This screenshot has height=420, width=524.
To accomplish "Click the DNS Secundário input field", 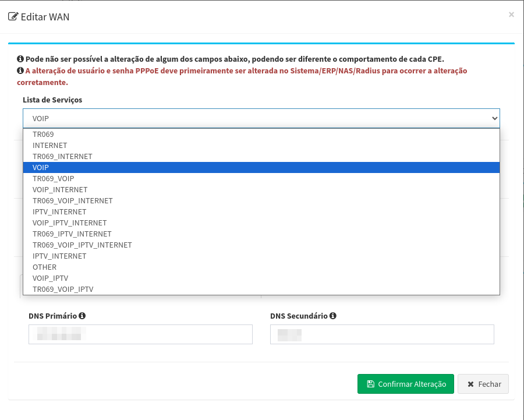I will click(x=382, y=334).
